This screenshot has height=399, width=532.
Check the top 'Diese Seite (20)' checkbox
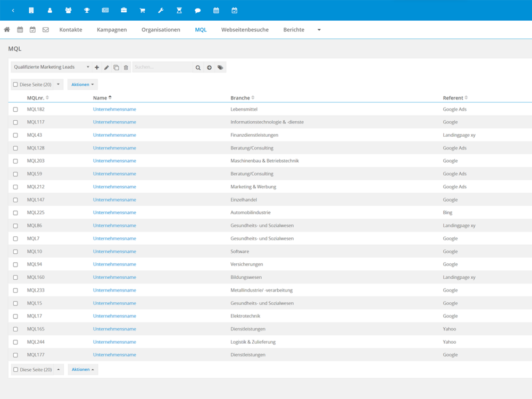click(x=15, y=85)
